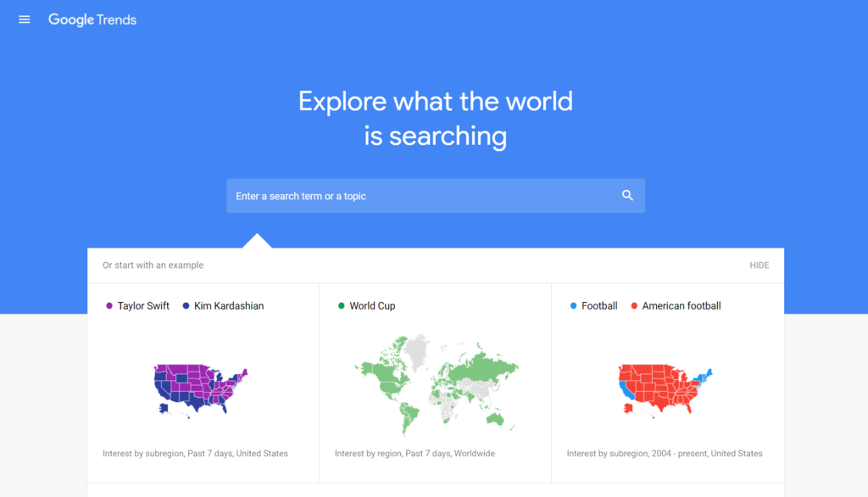Open the purple and blue US map
Screen dimensions: 868x497
[202, 388]
